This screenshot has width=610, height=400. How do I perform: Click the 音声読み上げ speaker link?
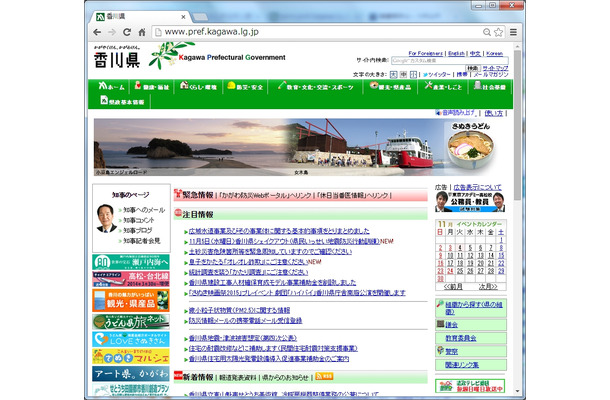tap(456, 113)
